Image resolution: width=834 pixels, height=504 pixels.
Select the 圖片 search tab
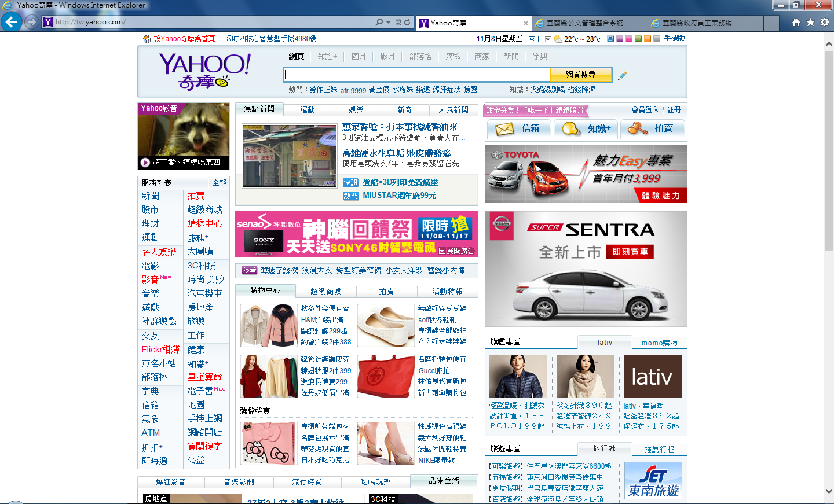pyautogui.click(x=359, y=56)
